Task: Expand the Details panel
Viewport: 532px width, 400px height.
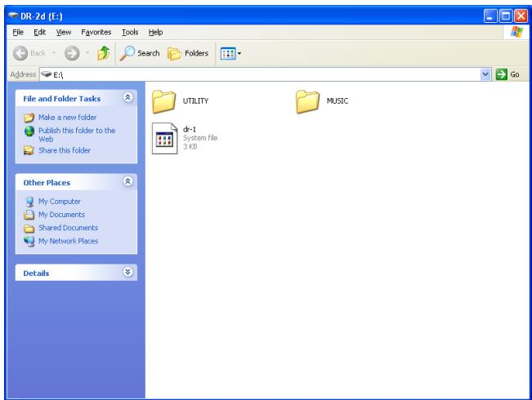Action: coord(126,273)
